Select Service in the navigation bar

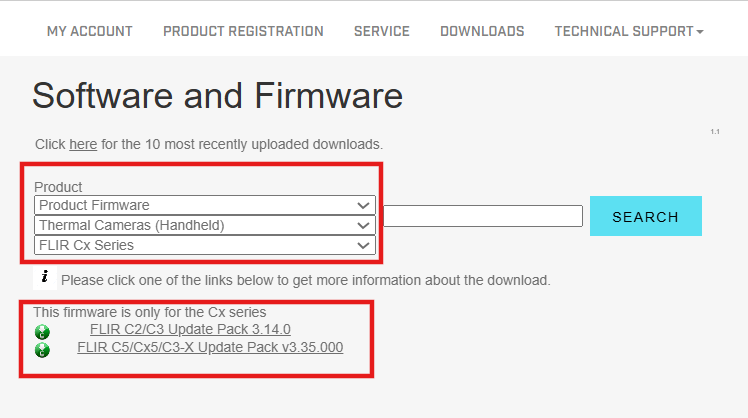(x=381, y=31)
